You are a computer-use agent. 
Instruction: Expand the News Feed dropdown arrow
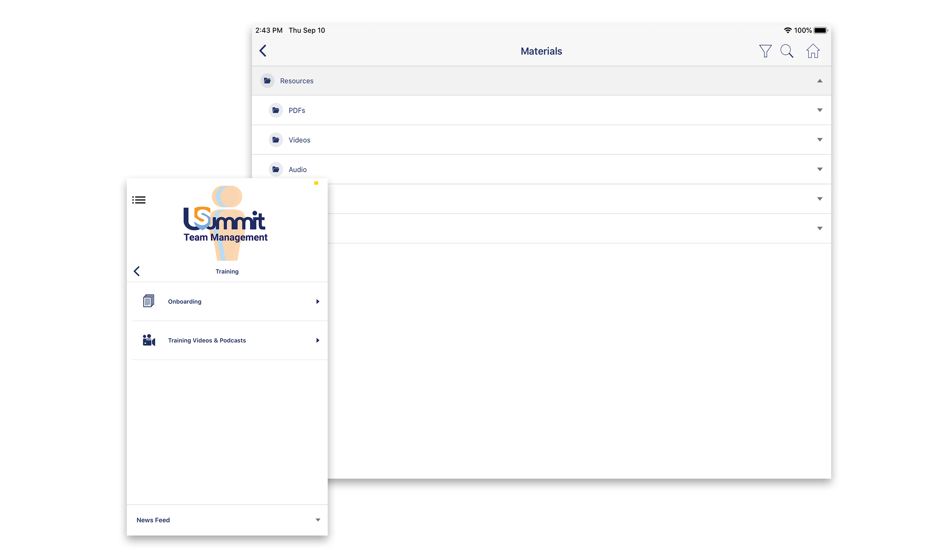tap(318, 520)
